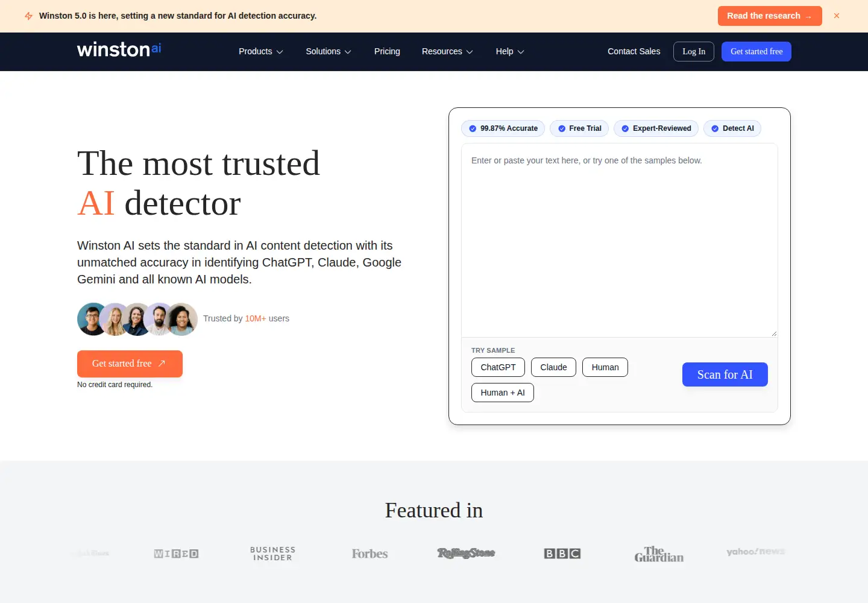This screenshot has height=603, width=868.
Task: Click the BBC logo
Action: [562, 554]
